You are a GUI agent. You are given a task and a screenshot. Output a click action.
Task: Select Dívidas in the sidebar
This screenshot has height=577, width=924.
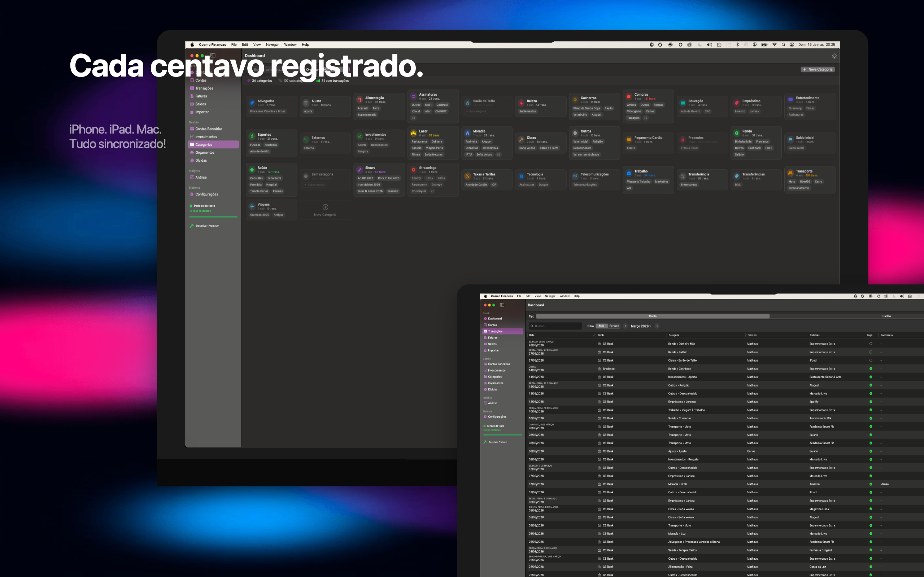[201, 160]
